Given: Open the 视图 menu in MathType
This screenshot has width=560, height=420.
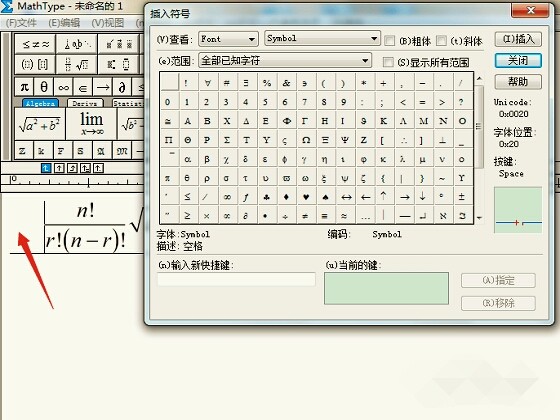Looking at the screenshot, I should pyautogui.click(x=108, y=23).
